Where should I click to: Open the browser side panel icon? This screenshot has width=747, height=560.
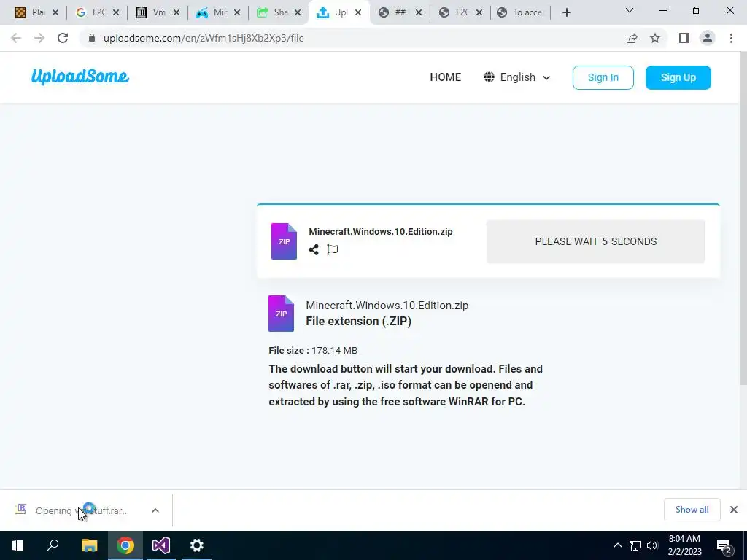tap(684, 38)
